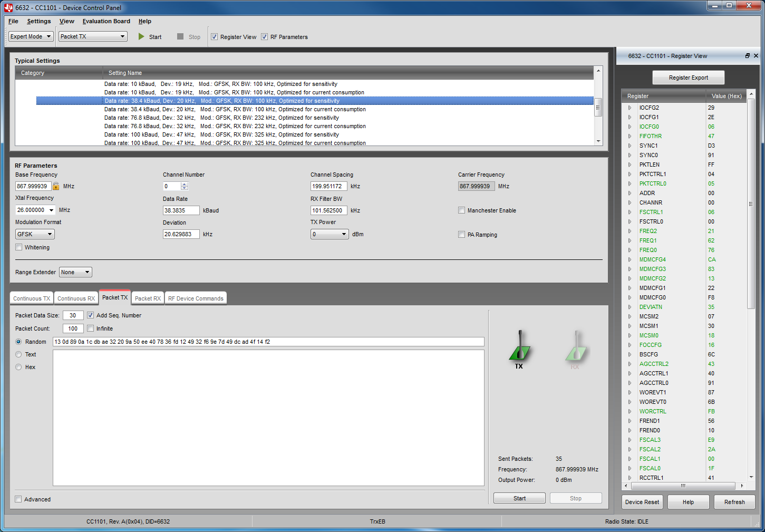Viewport: 765px width, 532px height.
Task: Open the Expert Mode dropdown
Action: click(31, 36)
